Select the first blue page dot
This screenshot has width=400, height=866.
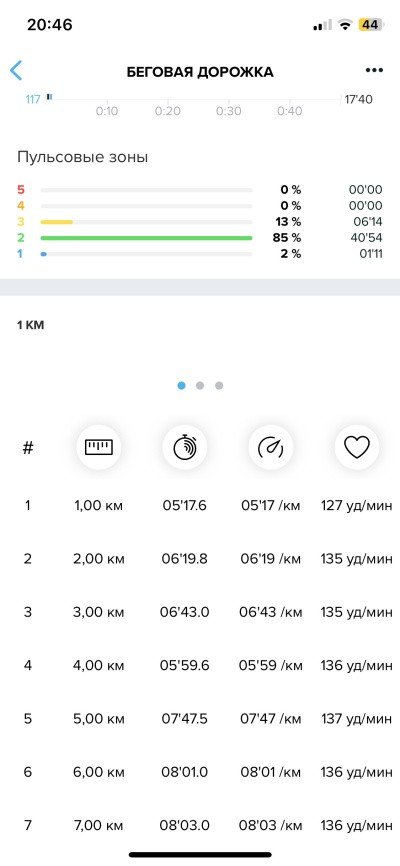coord(181,386)
